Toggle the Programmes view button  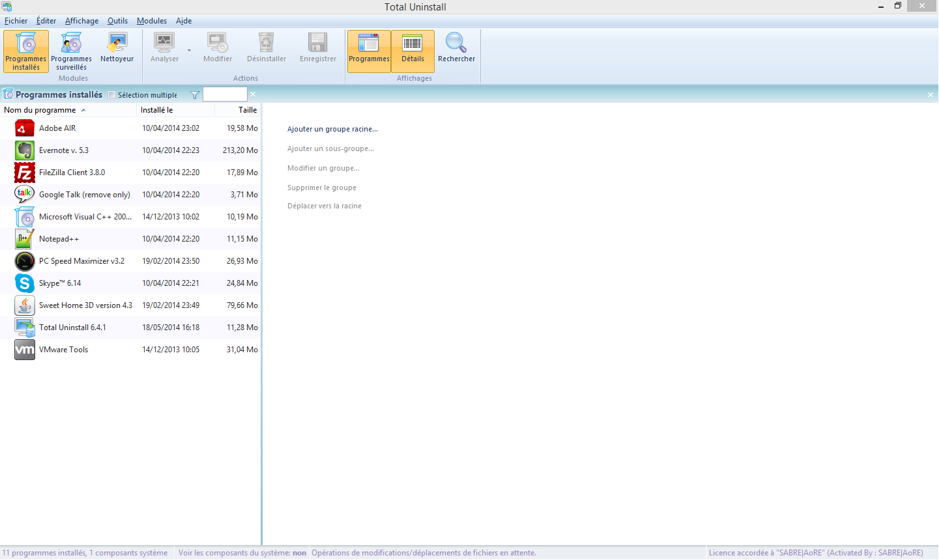(369, 50)
